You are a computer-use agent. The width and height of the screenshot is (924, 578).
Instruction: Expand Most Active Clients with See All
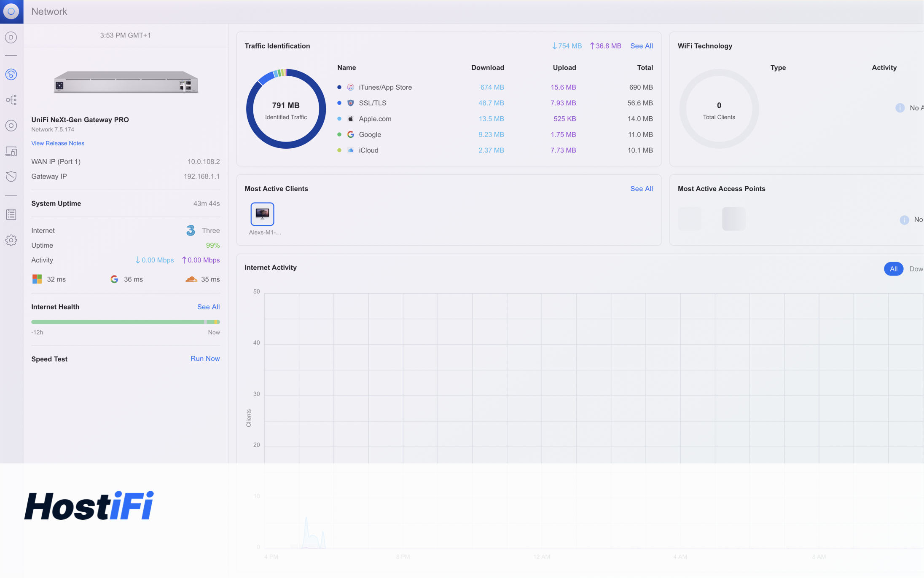coord(641,189)
